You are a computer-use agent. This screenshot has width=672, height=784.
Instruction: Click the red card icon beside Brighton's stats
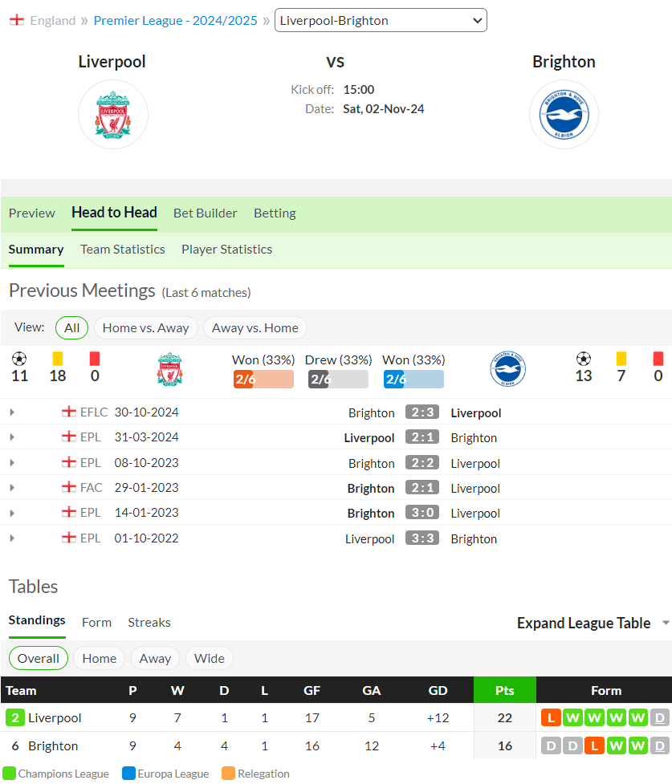click(658, 359)
